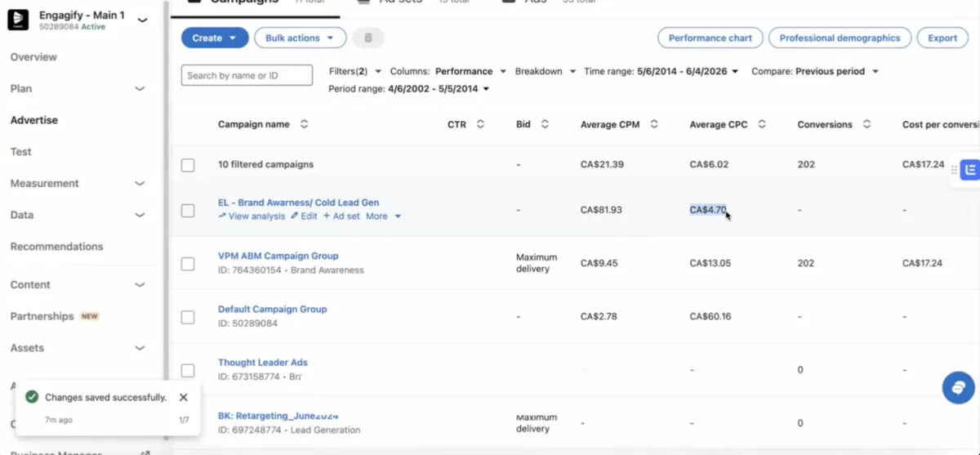
Task: Click the 7m ago notification timestamp
Action: [58, 420]
